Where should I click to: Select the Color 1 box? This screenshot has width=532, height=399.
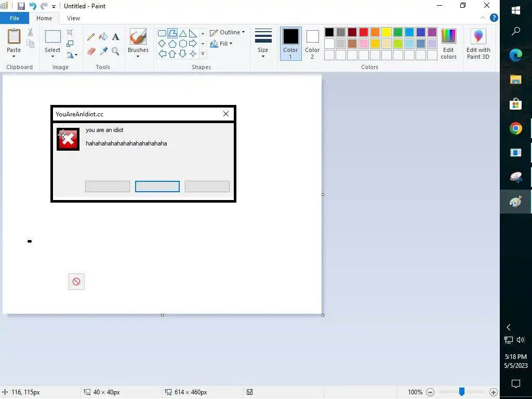(x=291, y=44)
